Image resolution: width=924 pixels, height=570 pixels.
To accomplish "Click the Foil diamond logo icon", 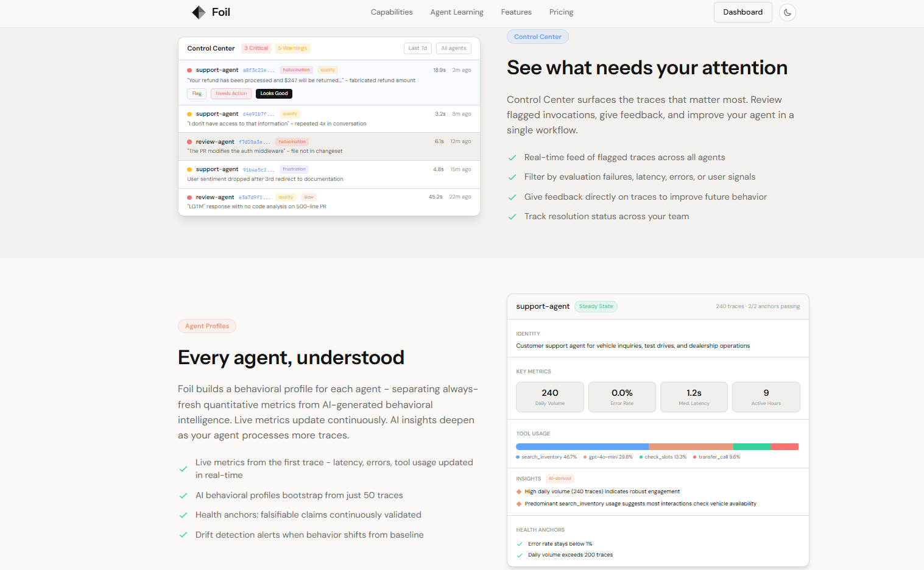I will coord(199,12).
